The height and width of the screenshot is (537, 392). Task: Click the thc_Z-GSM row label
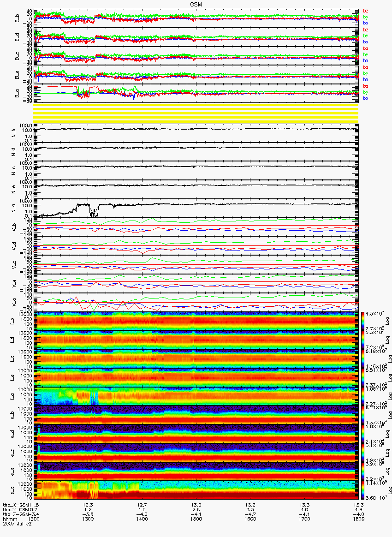16,514
